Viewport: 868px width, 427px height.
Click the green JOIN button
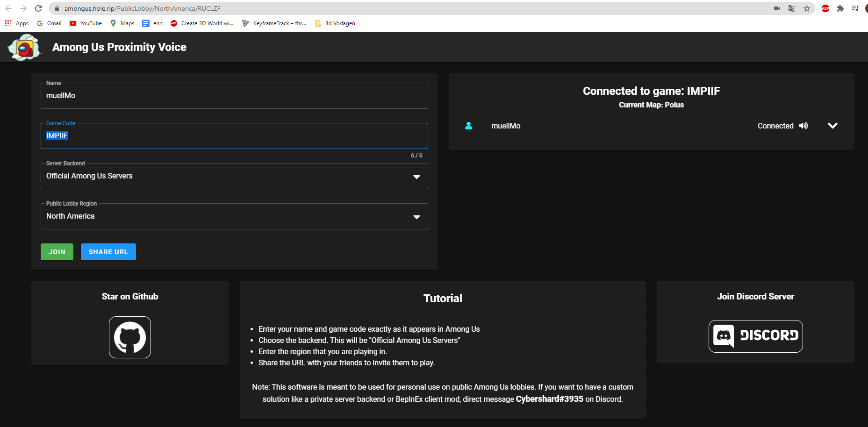click(57, 252)
